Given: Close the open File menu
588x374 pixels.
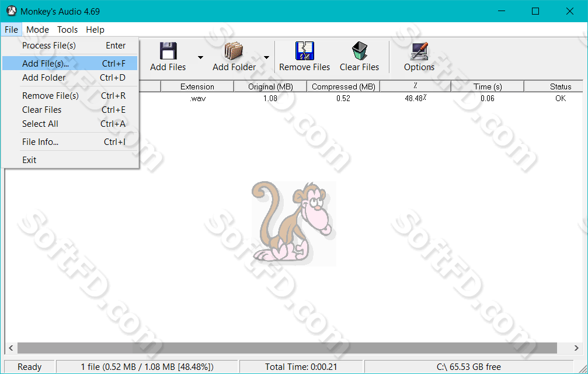Looking at the screenshot, I should [x=11, y=30].
